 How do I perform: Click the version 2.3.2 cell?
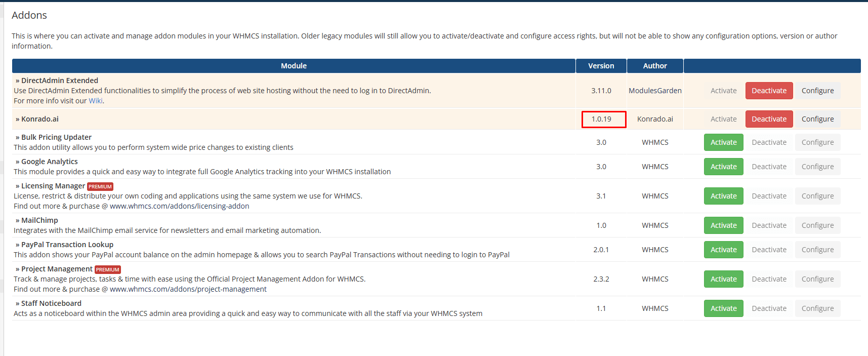[601, 279]
